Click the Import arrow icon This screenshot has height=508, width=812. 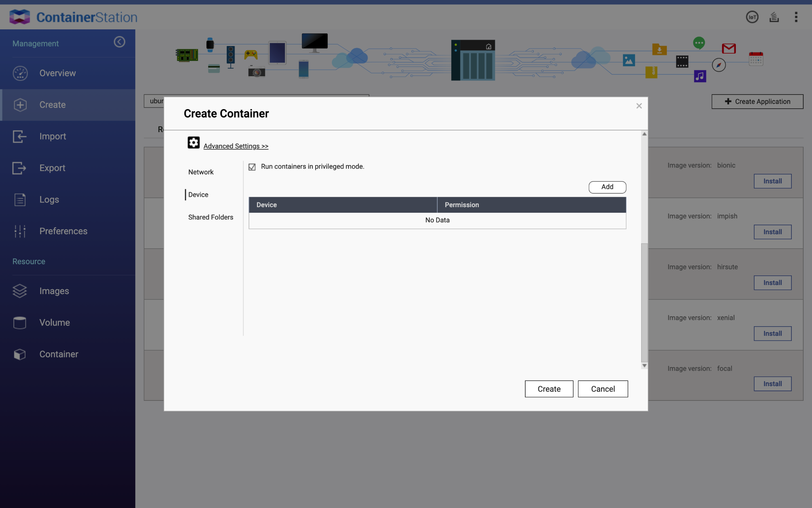(20, 137)
